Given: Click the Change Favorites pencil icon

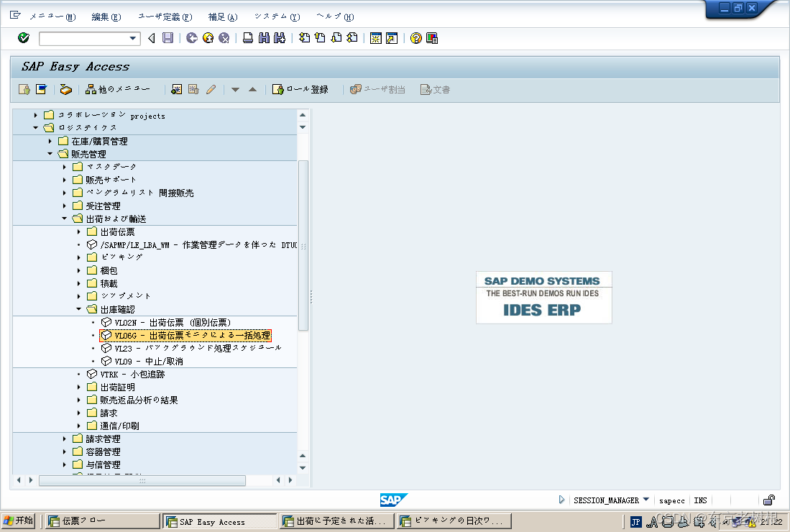Looking at the screenshot, I should (211, 89).
